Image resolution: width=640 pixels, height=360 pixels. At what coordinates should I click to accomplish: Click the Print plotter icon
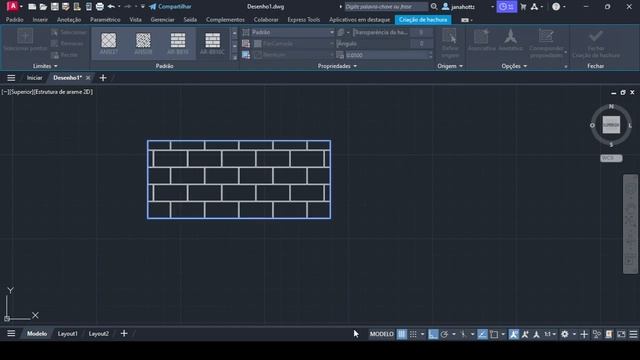(100, 7)
